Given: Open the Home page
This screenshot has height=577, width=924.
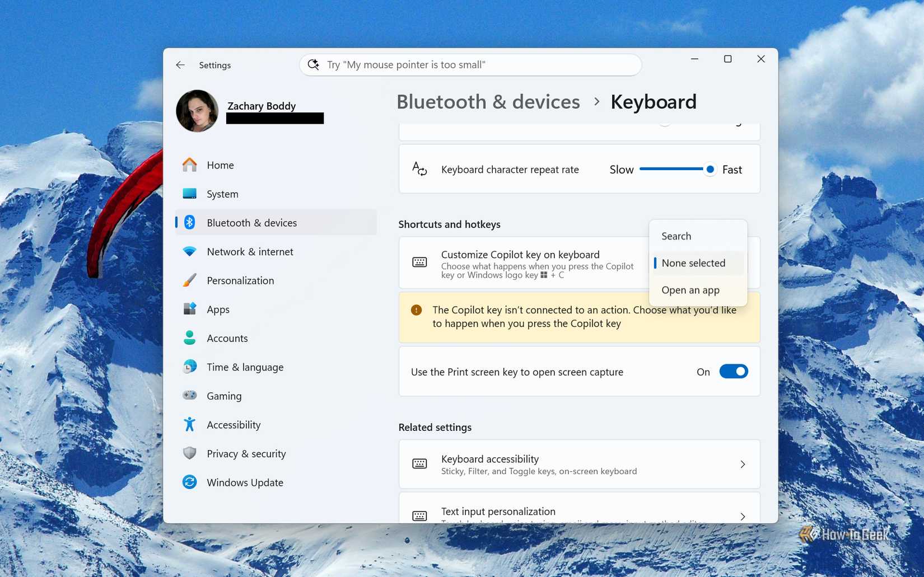Looking at the screenshot, I should click(x=276, y=165).
